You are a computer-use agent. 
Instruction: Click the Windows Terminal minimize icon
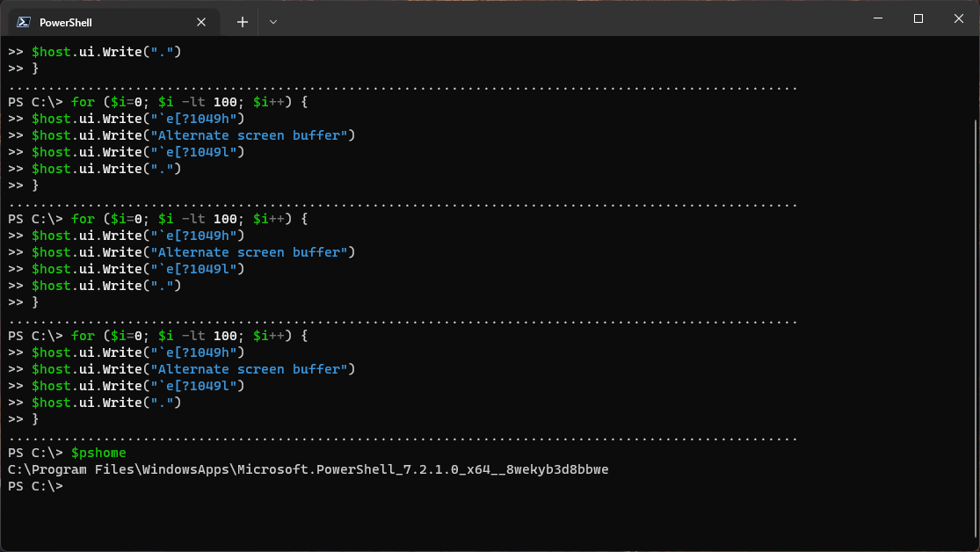pyautogui.click(x=876, y=18)
